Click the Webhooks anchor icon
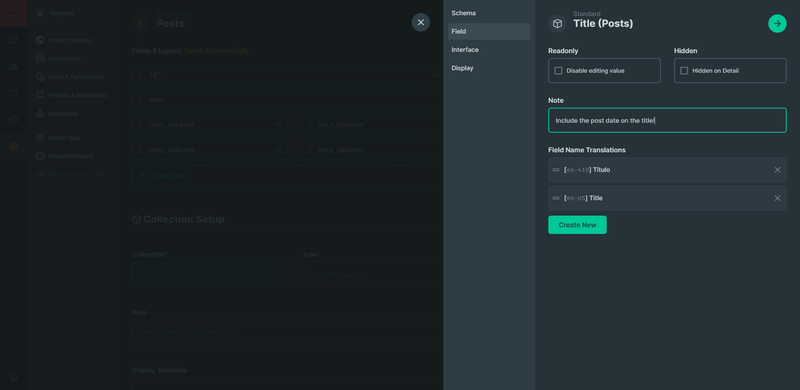Screen dimensions: 800x390 [x=40, y=113]
